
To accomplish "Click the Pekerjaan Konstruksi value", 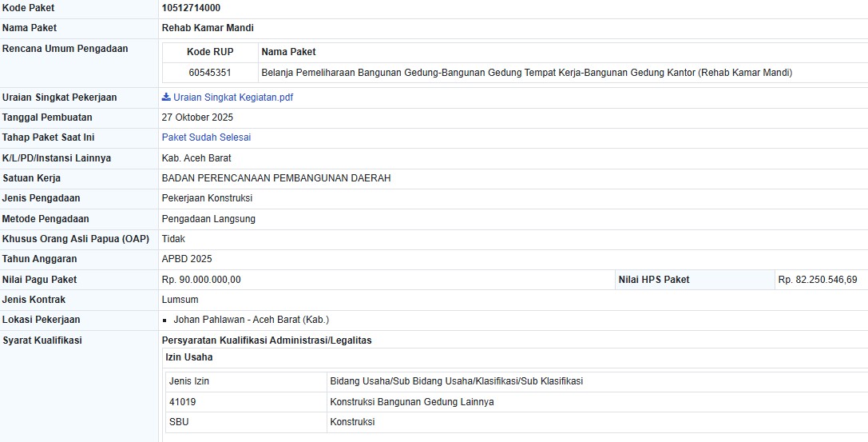I will [207, 198].
